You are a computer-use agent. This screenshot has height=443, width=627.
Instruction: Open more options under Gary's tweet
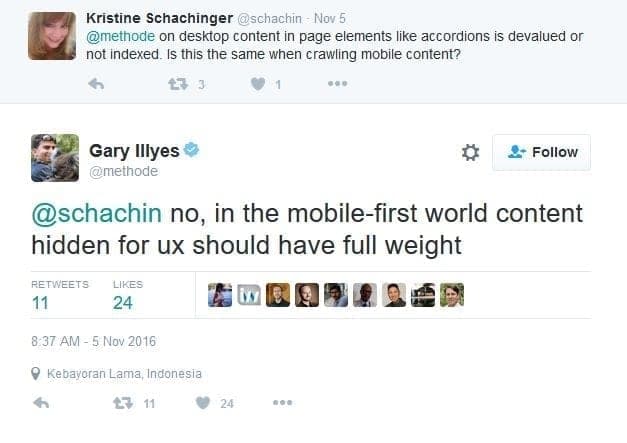(x=282, y=403)
